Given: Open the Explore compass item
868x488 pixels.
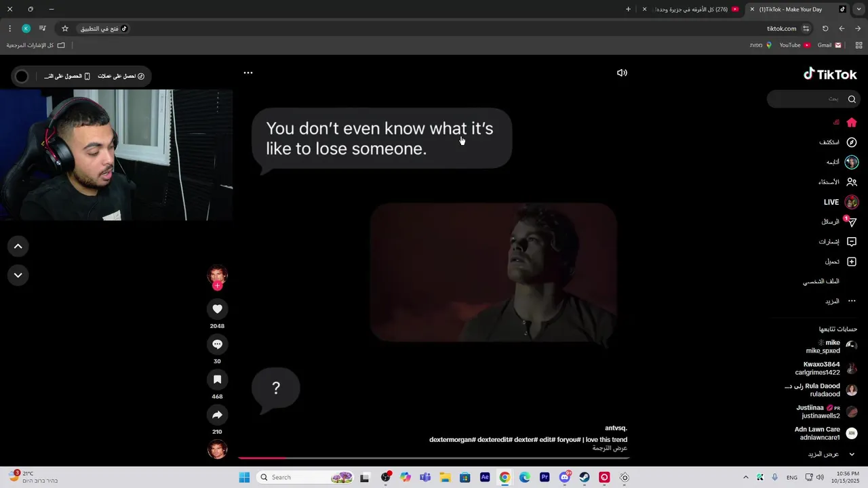Looking at the screenshot, I should coord(839,142).
